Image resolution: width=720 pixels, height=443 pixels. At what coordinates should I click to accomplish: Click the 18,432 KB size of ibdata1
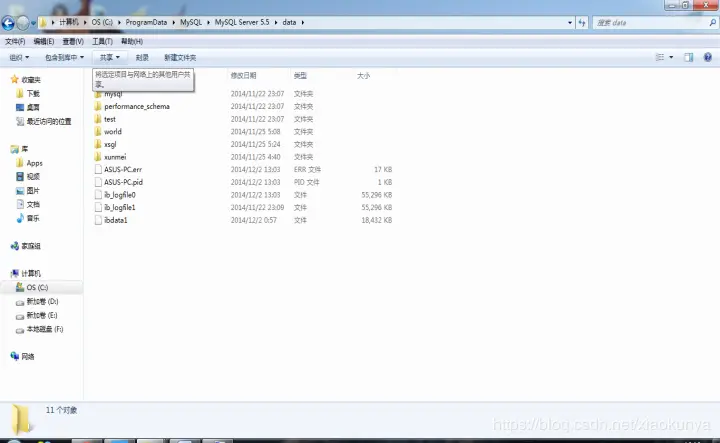click(x=377, y=220)
